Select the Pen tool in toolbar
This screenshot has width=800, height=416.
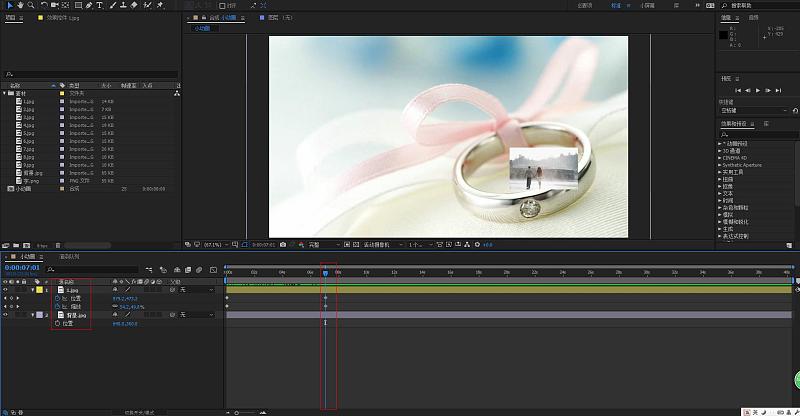[88, 5]
